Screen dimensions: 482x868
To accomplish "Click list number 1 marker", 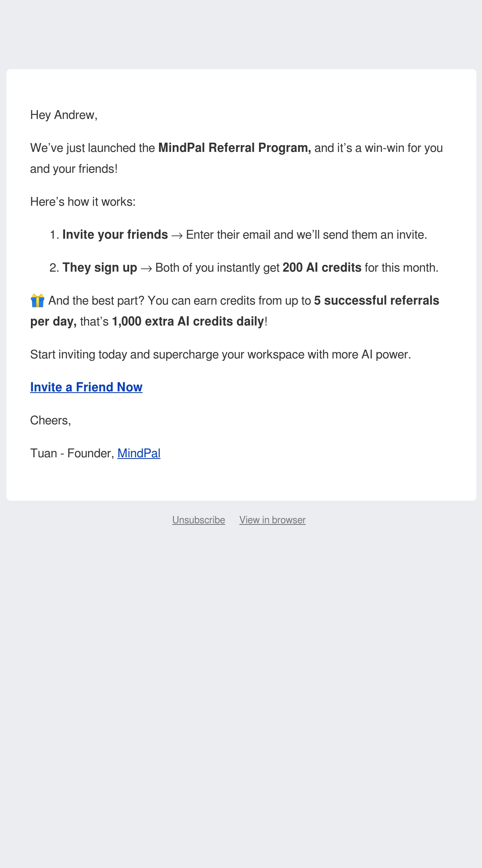I will pos(54,235).
